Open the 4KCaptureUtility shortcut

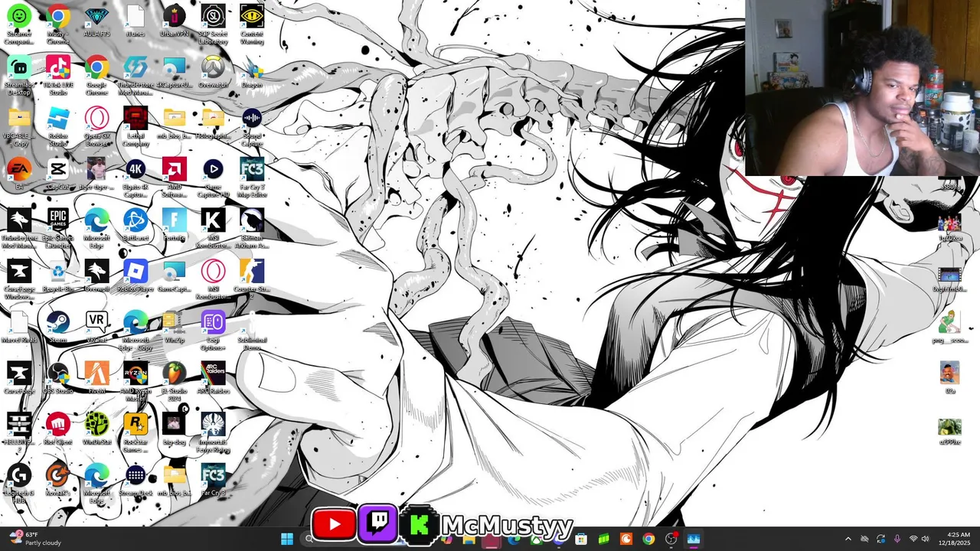[174, 73]
